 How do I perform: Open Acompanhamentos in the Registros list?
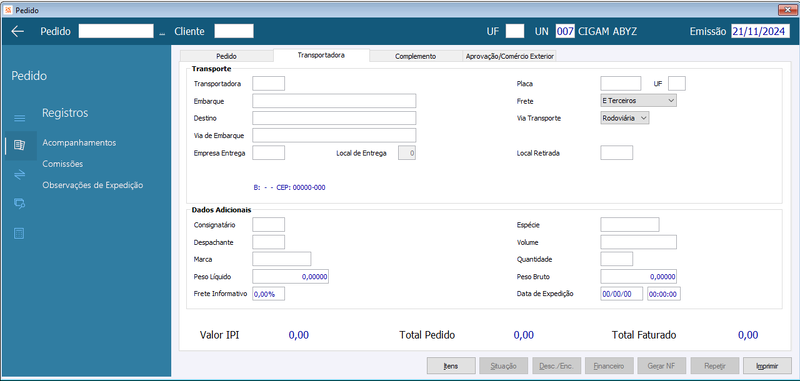pyautogui.click(x=79, y=143)
